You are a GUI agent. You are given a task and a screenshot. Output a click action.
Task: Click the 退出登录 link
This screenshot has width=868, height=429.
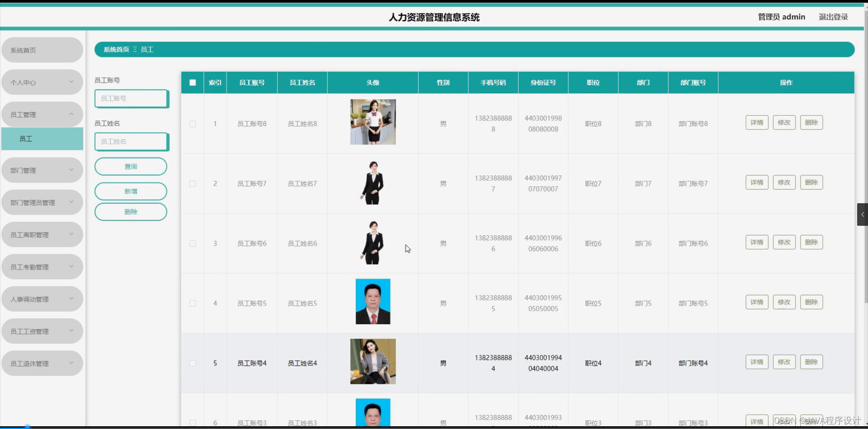(833, 17)
